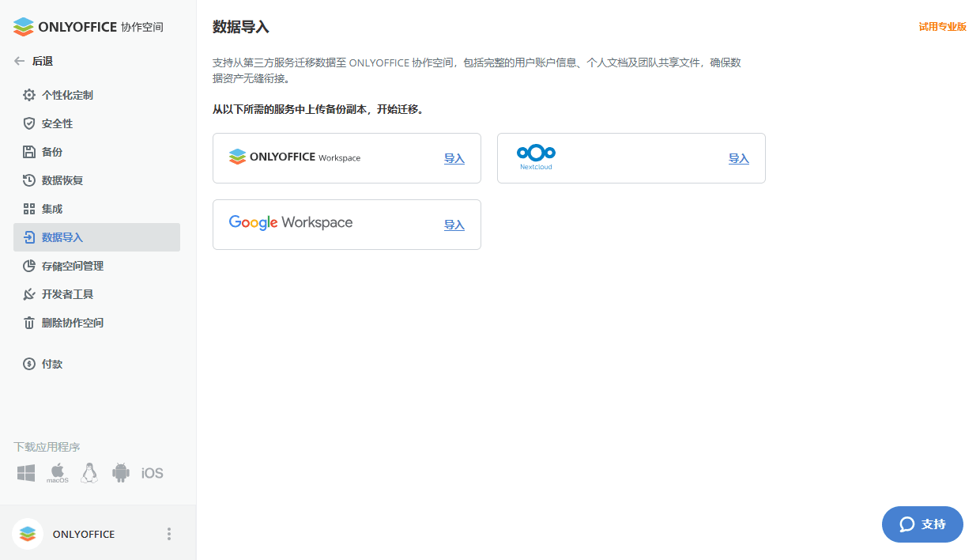The image size is (980, 560).
Task: Click the tools icon for 开发者工具
Action: point(29,294)
